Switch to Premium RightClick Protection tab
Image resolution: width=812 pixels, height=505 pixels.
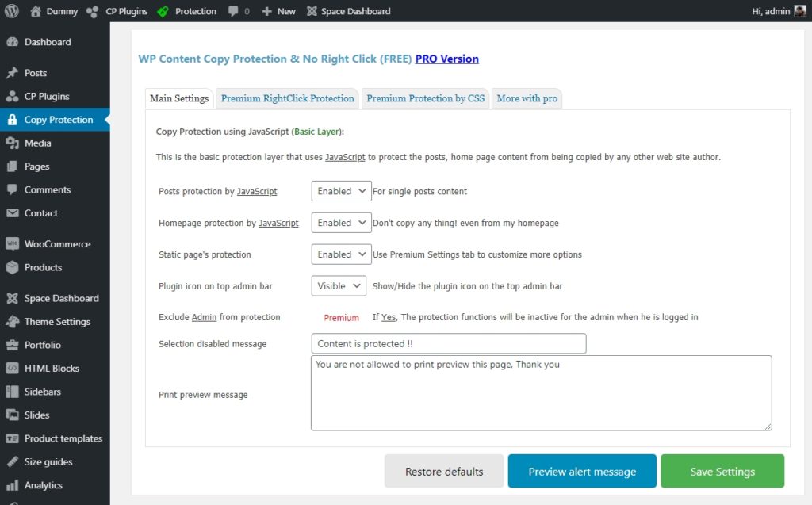tap(287, 98)
